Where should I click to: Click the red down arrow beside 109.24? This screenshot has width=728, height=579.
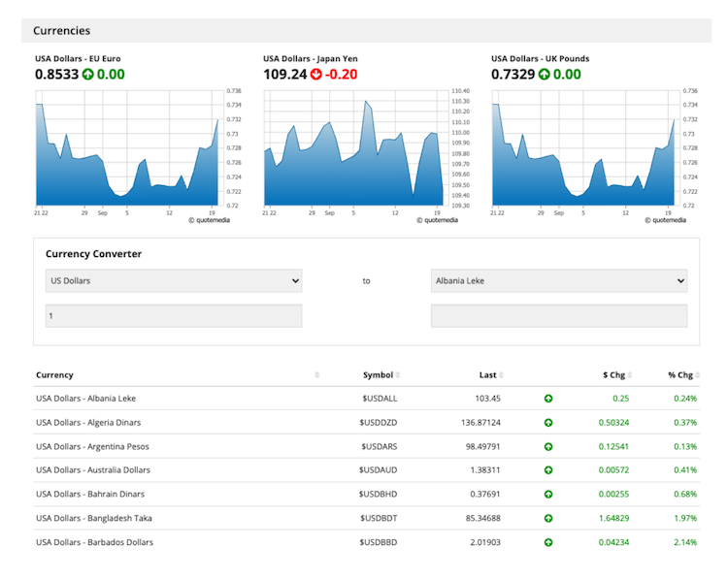pos(315,74)
